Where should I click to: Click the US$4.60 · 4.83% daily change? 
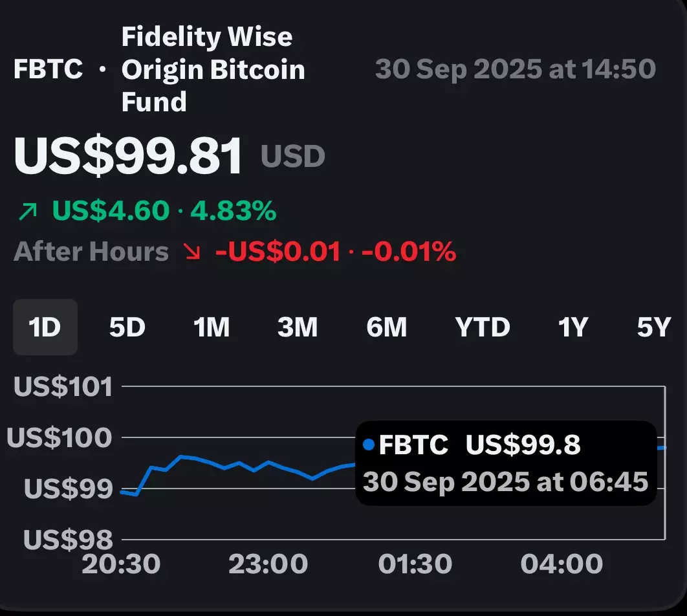[164, 211]
